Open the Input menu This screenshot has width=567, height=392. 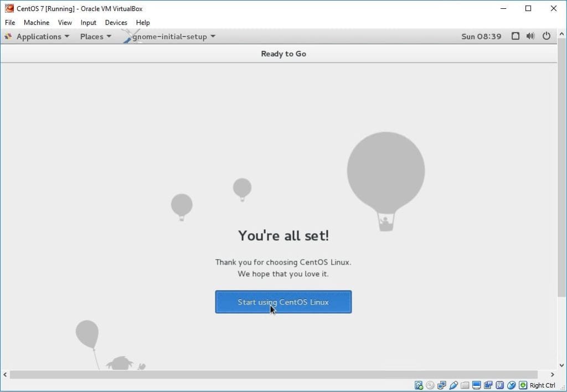click(88, 22)
